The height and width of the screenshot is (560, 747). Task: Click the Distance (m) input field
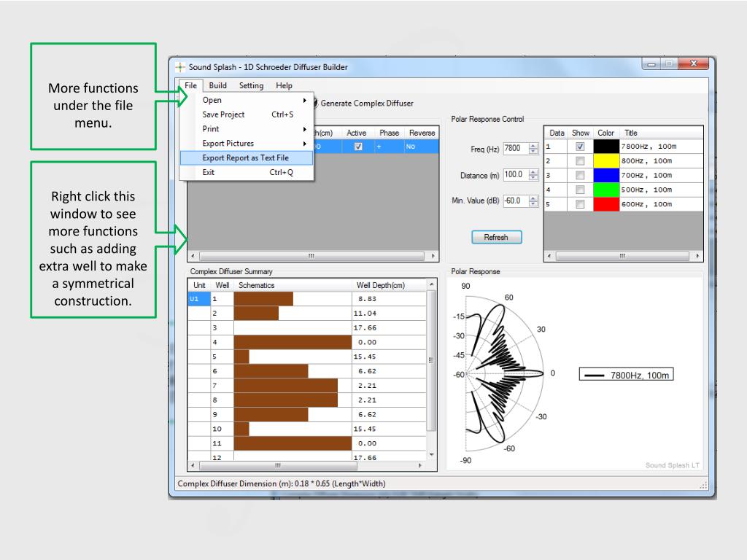(x=516, y=175)
